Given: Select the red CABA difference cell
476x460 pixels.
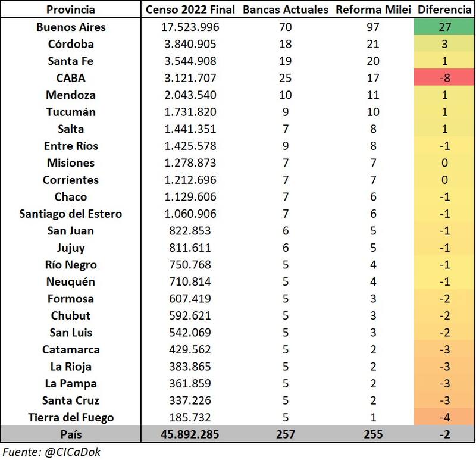Looking at the screenshot, I should (x=444, y=78).
